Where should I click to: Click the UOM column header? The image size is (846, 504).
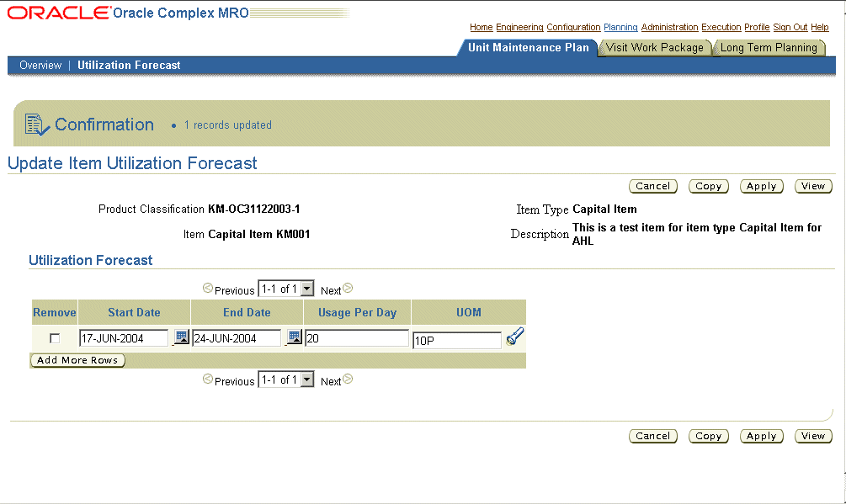pos(468,313)
